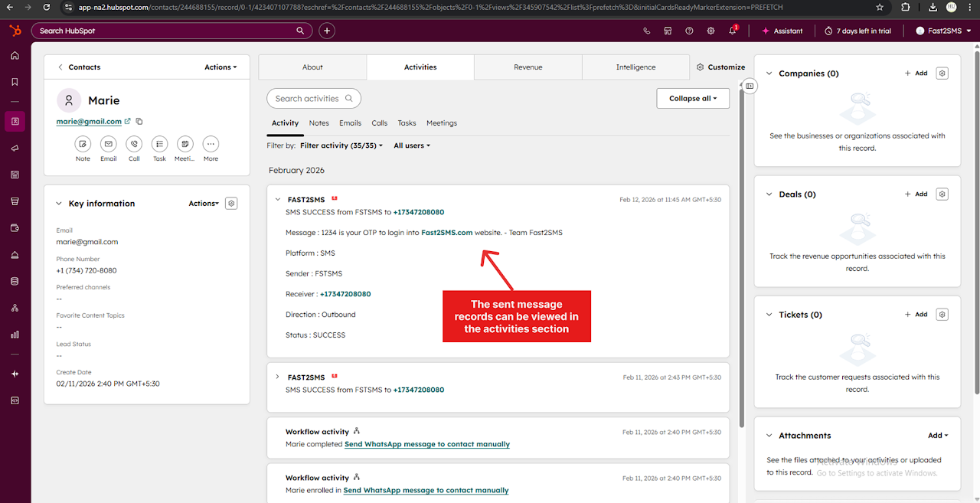Open the Companies card settings gear
This screenshot has width=980, height=503.
(x=942, y=73)
